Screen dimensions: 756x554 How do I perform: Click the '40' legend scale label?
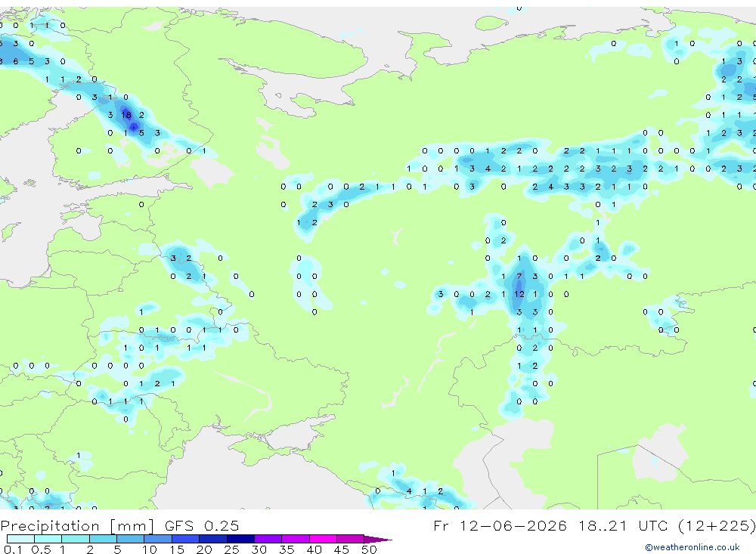click(314, 549)
